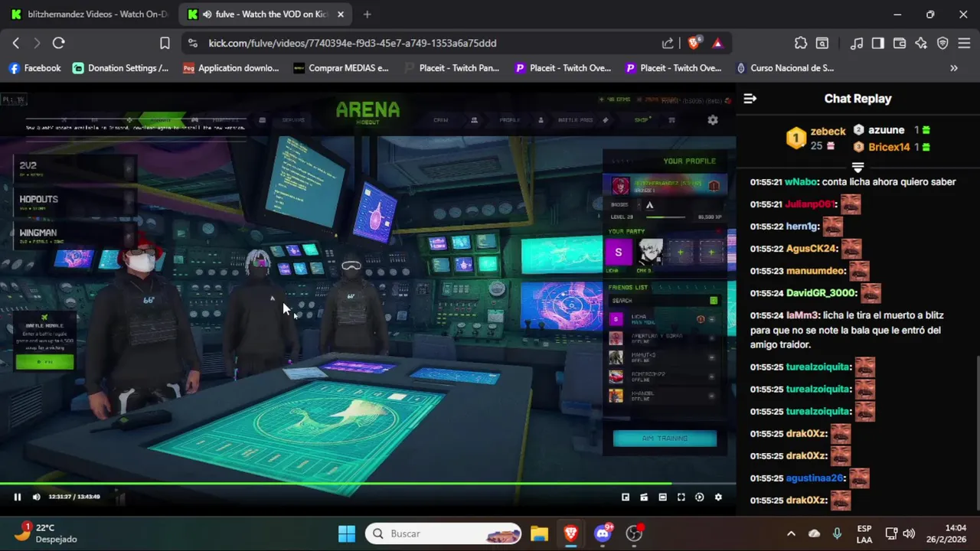Viewport: 980px width, 551px height.
Task: Switch to blitzhernandez Videos tab
Action: pos(89,14)
